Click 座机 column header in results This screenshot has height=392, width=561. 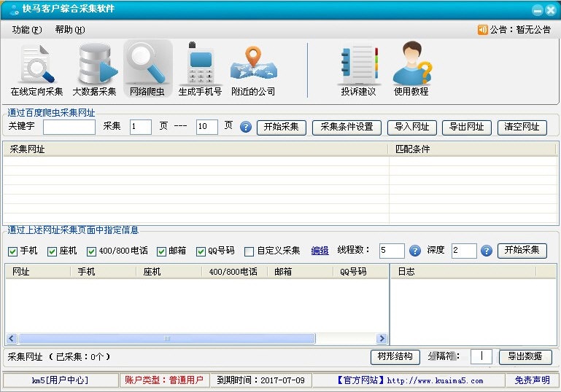click(x=169, y=272)
